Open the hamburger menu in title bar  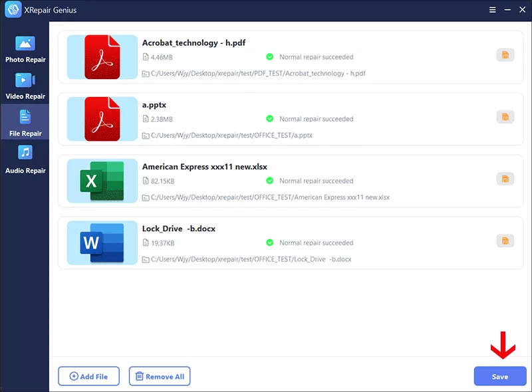click(493, 10)
